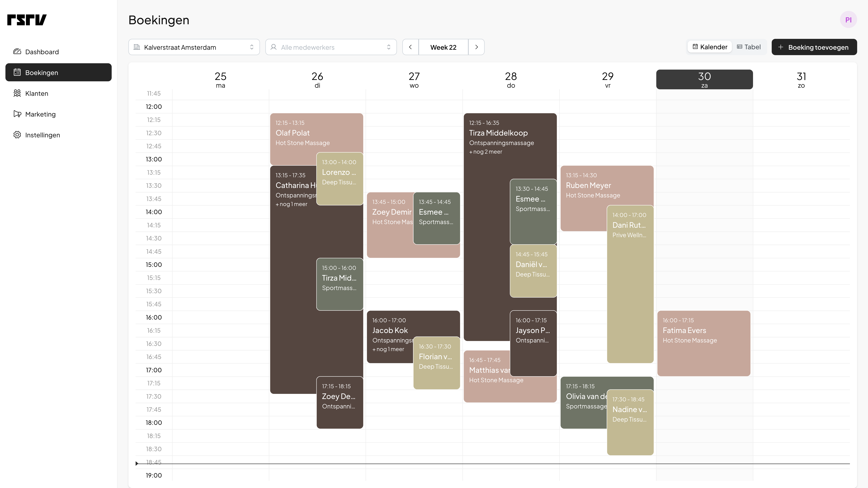
Task: Click the Boekingen page title
Action: tap(159, 20)
